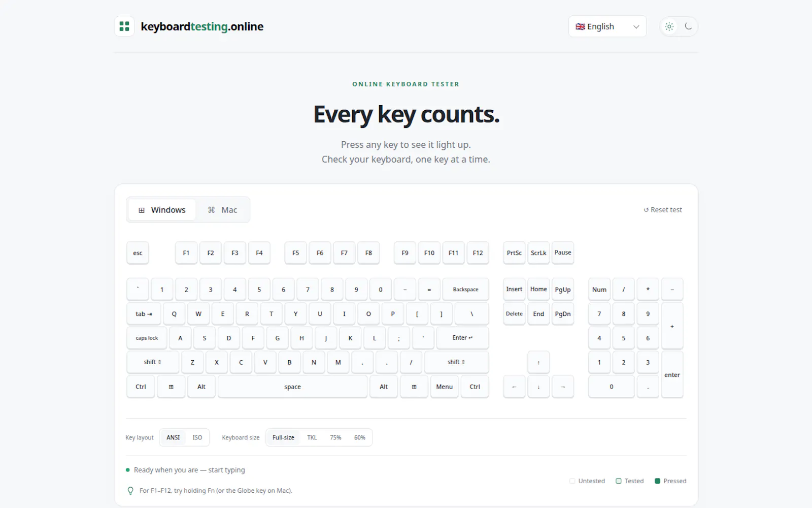
Task: Click the space bar key
Action: [x=292, y=387]
